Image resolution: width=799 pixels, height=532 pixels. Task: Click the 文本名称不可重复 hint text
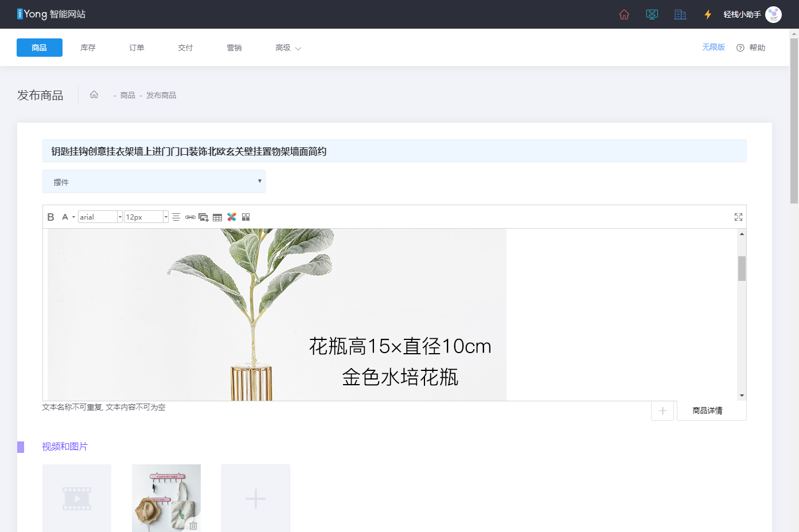[x=104, y=407]
